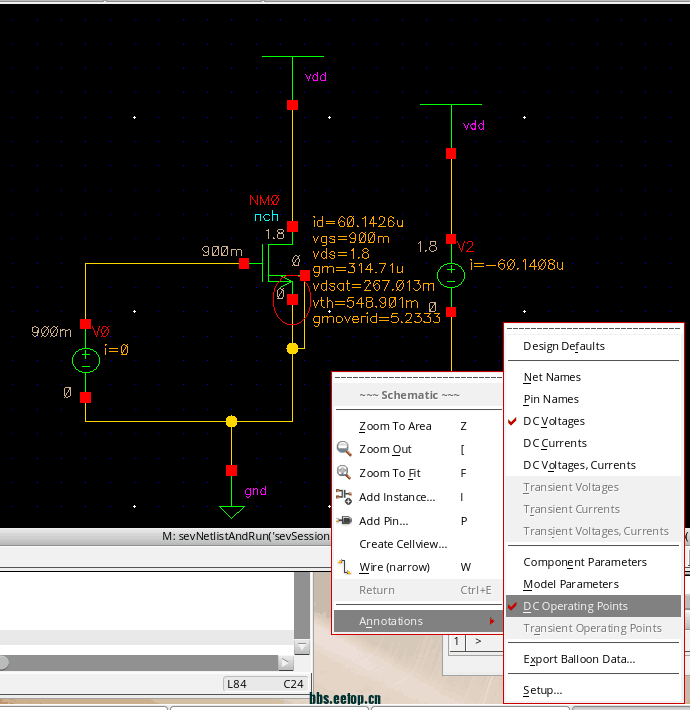The image size is (690, 710).
Task: Click the L84 status field
Action: click(237, 684)
